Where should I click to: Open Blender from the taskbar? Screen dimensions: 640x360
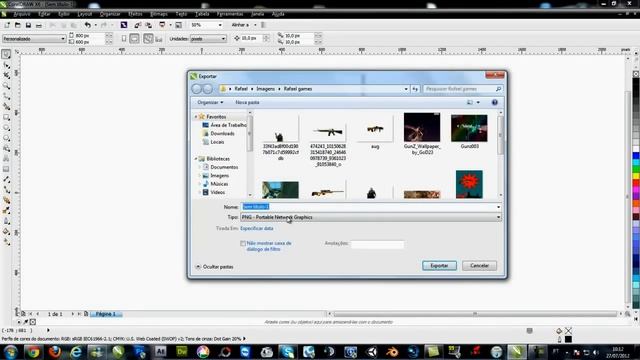(392, 352)
